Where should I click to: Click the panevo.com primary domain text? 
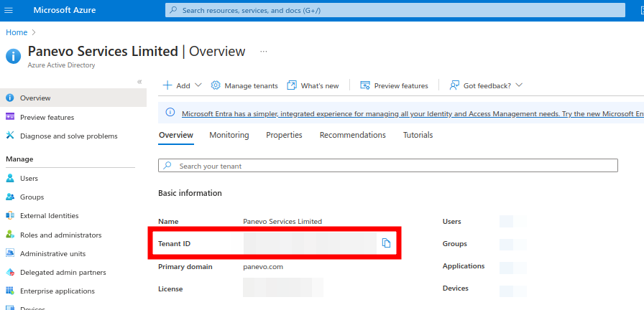[263, 266]
